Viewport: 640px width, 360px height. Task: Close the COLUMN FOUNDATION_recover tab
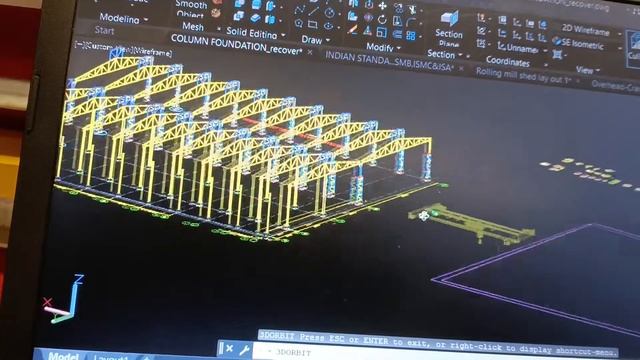click(310, 53)
